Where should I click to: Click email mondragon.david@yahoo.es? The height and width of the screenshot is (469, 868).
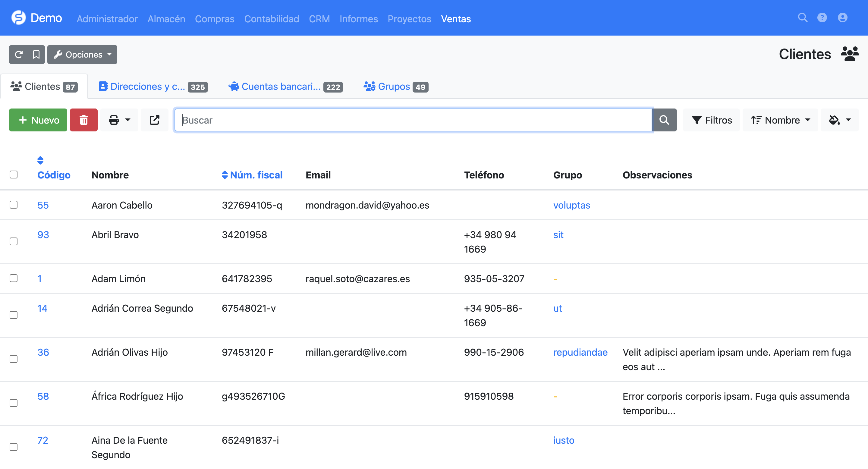pos(367,205)
